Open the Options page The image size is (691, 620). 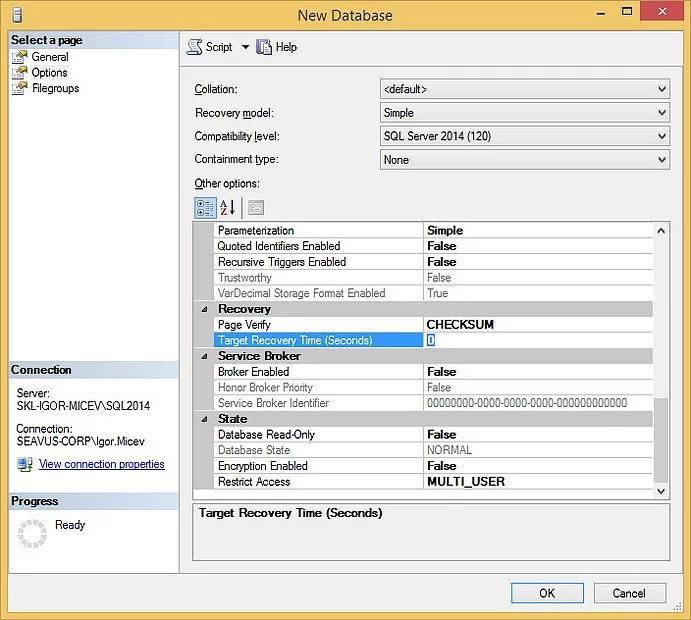coord(49,73)
